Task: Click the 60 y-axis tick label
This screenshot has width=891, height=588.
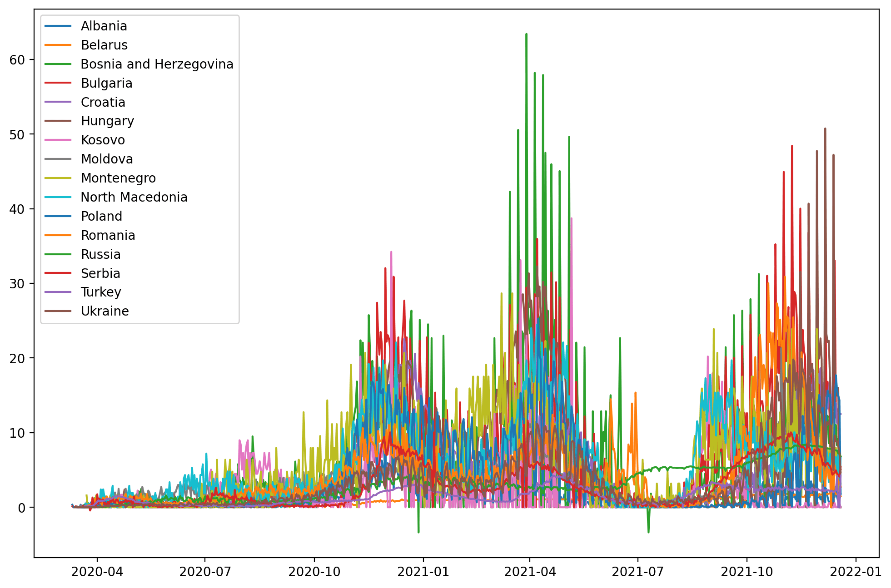Action: [x=17, y=60]
